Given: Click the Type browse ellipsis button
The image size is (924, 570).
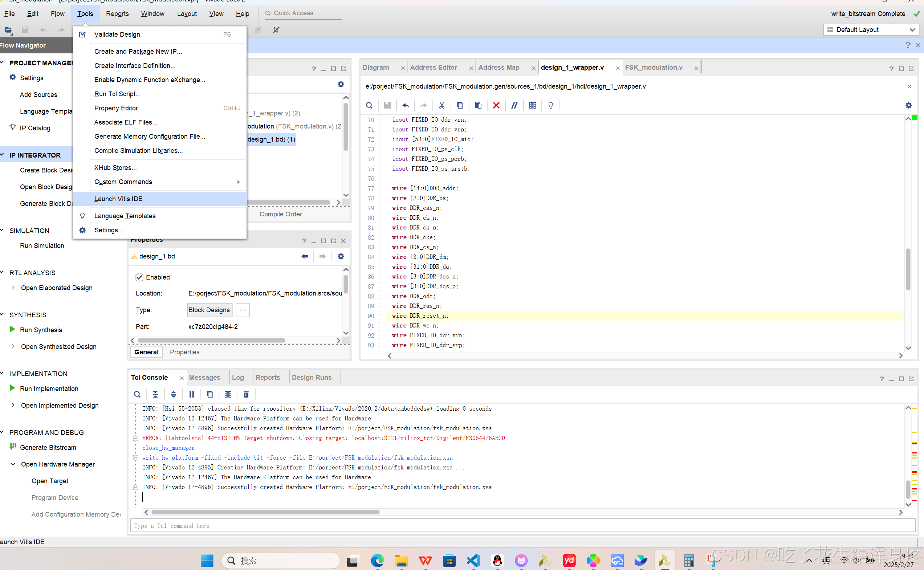Looking at the screenshot, I should pyautogui.click(x=243, y=310).
